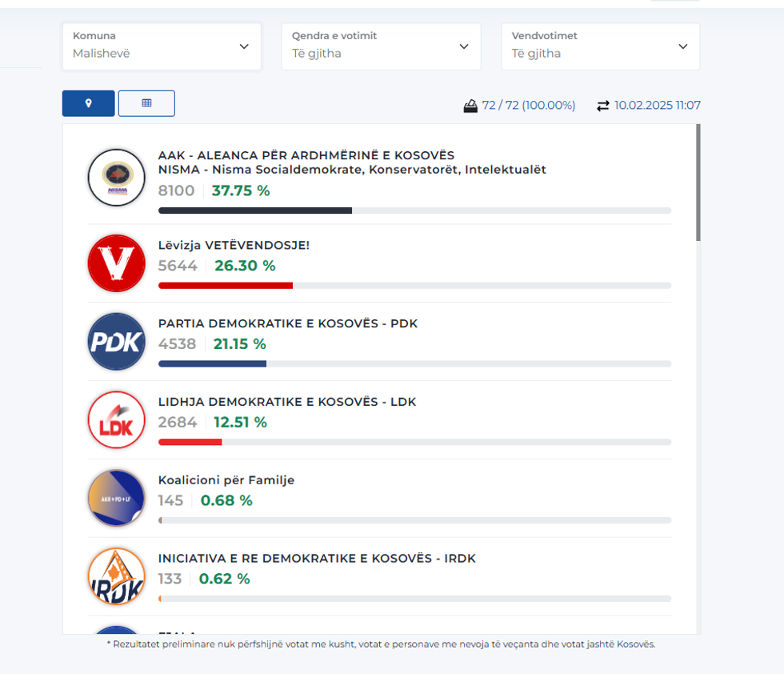Image resolution: width=784 pixels, height=674 pixels.
Task: Click the 10.02.2025 11:07 timestamp
Action: click(x=658, y=106)
